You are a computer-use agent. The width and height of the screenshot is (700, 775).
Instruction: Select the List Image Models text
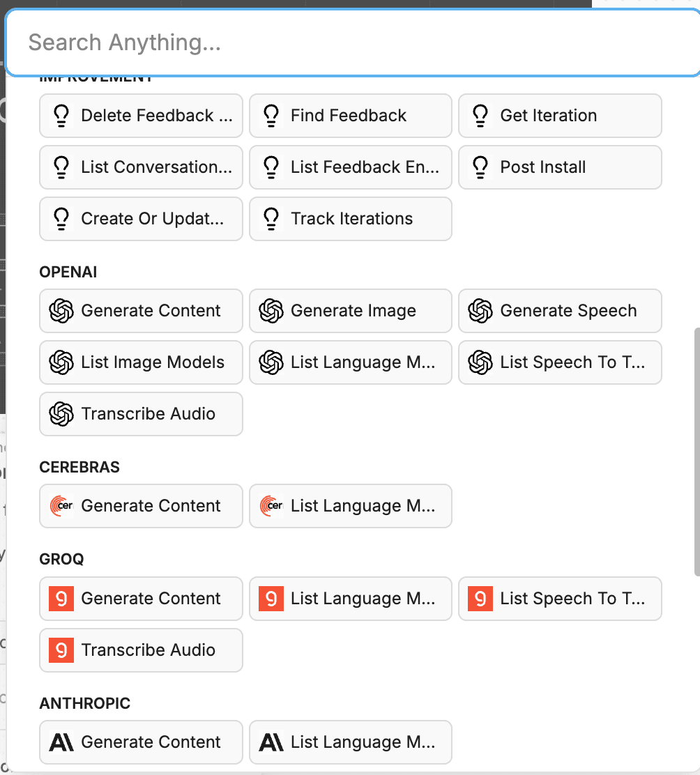[x=153, y=362]
